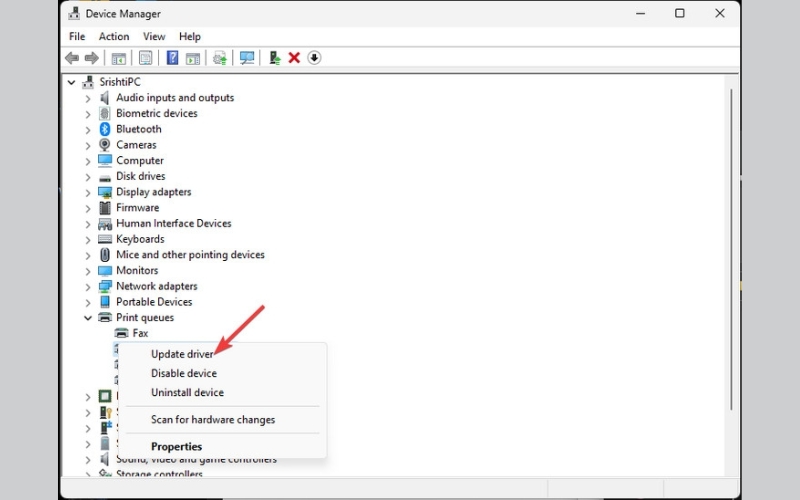Maximize the Device Manager window
Screen dimensions: 800x500
[x=680, y=13]
